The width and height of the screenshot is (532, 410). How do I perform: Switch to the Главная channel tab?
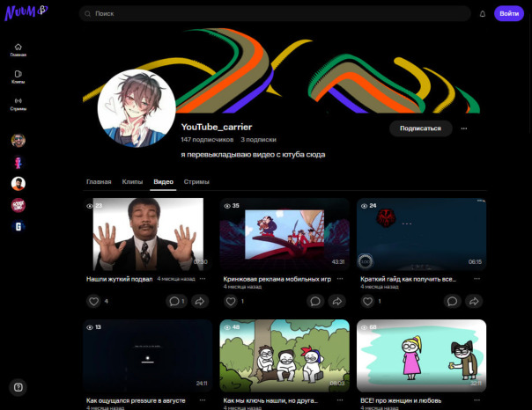pos(99,181)
